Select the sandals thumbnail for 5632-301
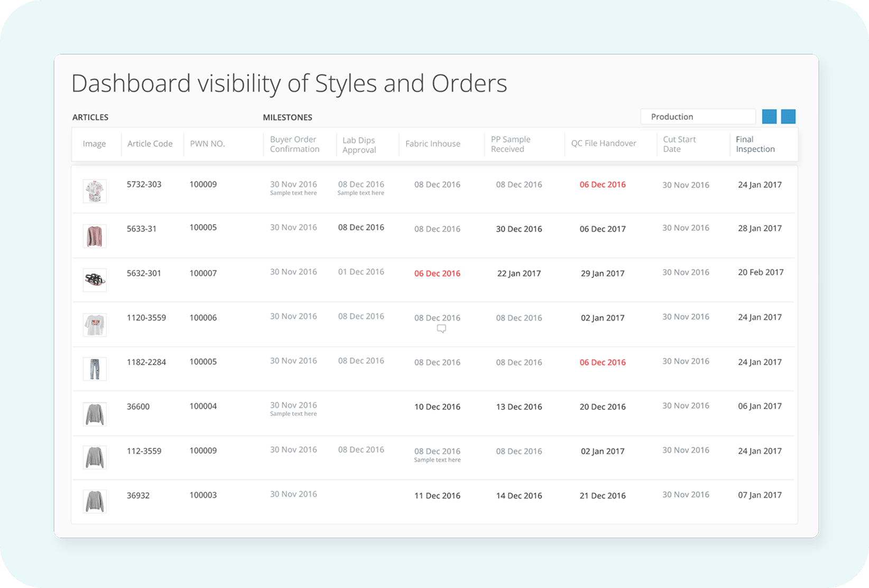Image resolution: width=869 pixels, height=588 pixels. coord(95,279)
